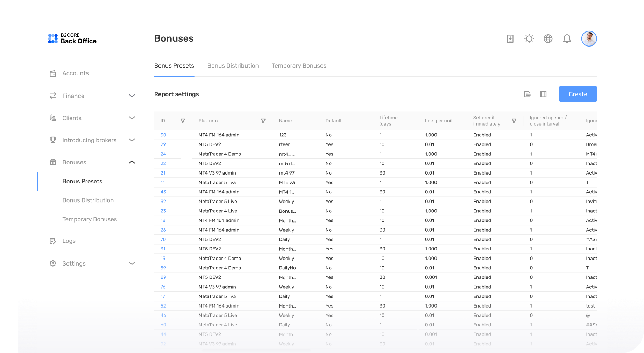Filter by ID column icon
The image size is (644, 353).
[x=183, y=121]
